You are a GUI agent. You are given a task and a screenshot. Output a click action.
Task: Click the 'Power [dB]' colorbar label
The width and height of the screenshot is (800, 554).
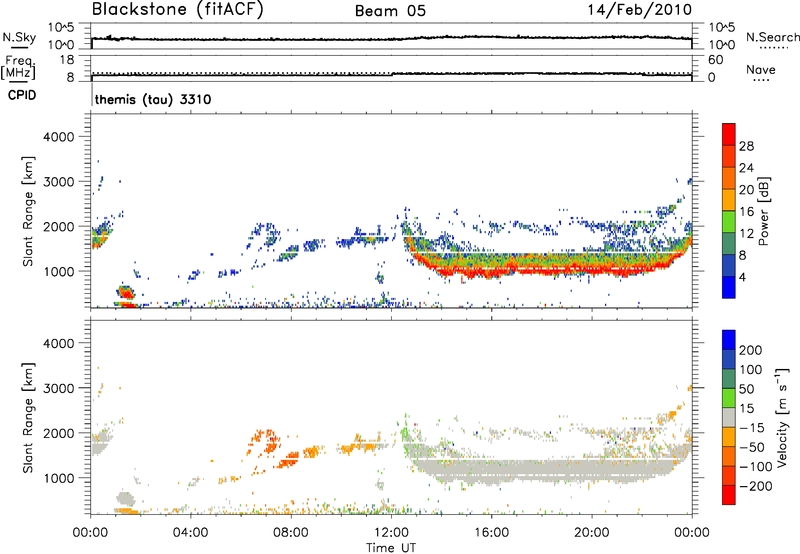[764, 211]
